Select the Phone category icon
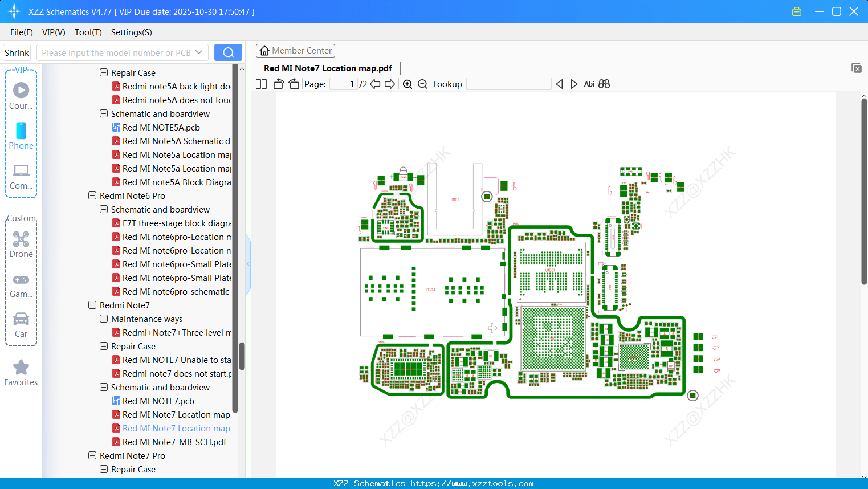 pyautogui.click(x=21, y=136)
